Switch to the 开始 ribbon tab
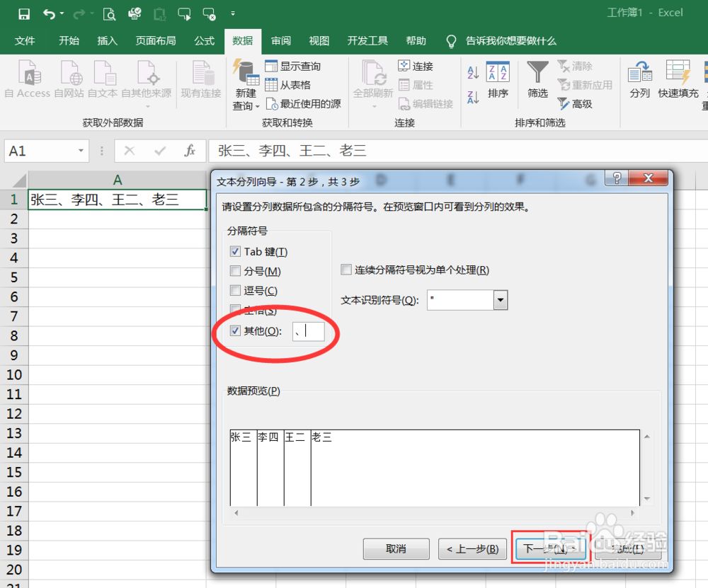The width and height of the screenshot is (708, 588). click(x=69, y=40)
